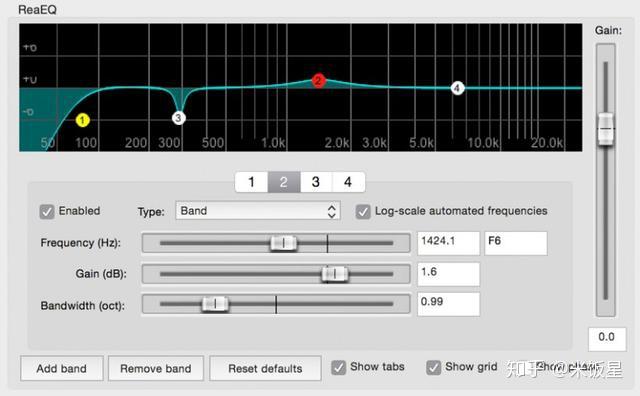Click the frequency value field 1424.1
This screenshot has width=640, height=396.
(x=448, y=243)
